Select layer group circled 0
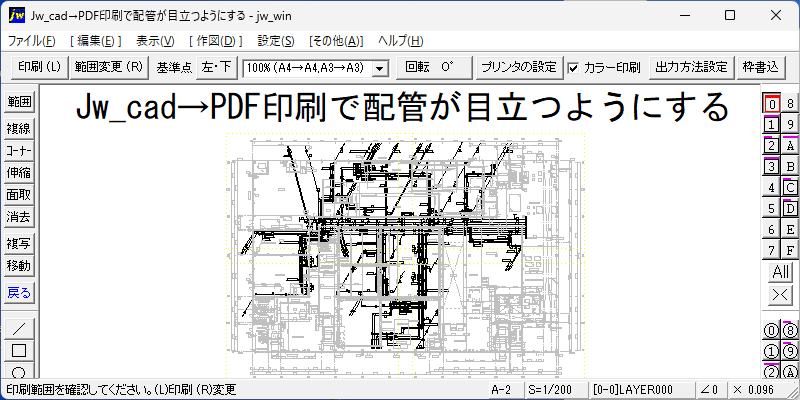The width and height of the screenshot is (800, 400). tap(771, 331)
